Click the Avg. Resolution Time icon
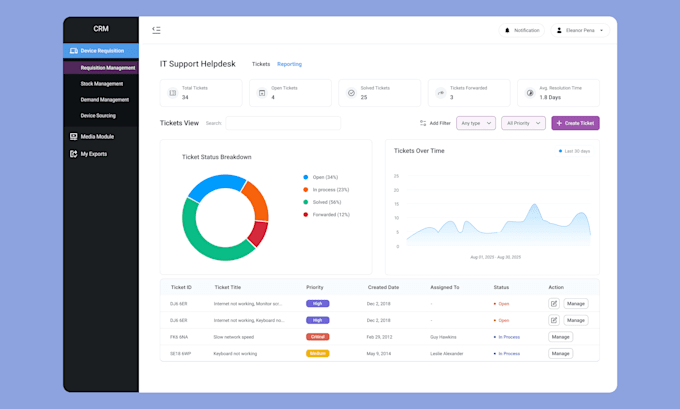 530,93
